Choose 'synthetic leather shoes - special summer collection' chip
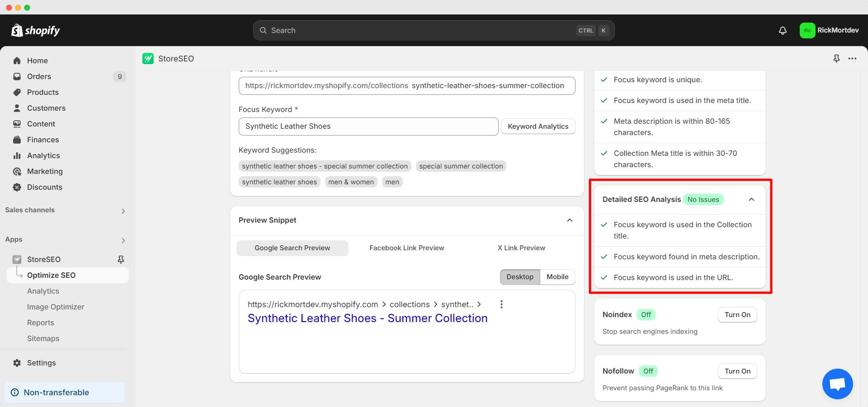Viewport: 868px width, 407px height. click(325, 166)
